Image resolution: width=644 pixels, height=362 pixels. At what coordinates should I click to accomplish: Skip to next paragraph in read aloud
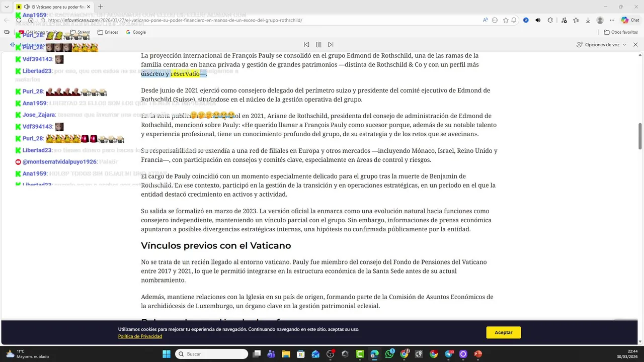point(331,45)
